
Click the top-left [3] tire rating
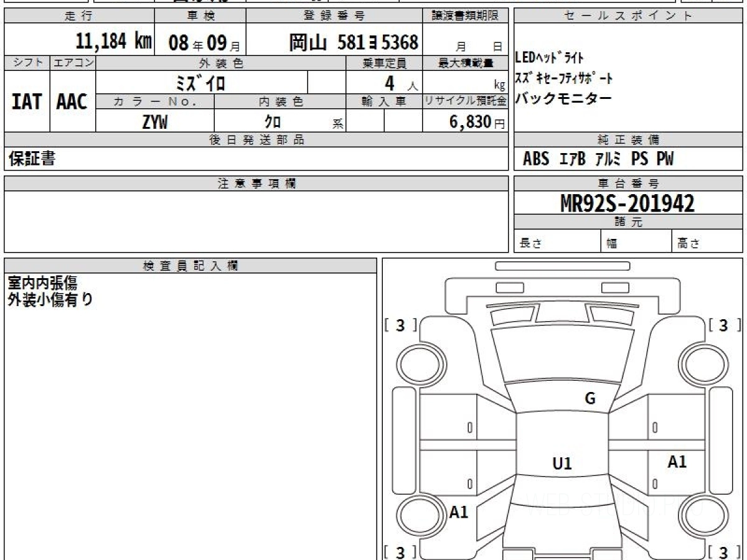(x=400, y=325)
